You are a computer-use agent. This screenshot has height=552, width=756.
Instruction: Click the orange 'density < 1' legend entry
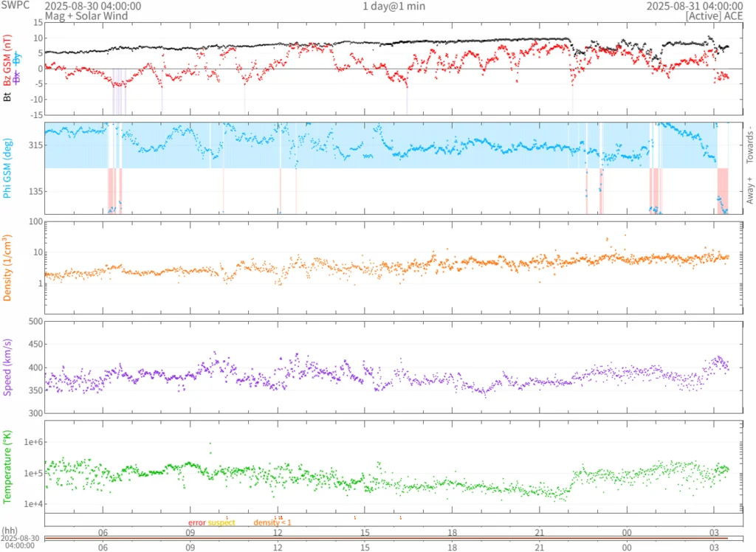(272, 522)
